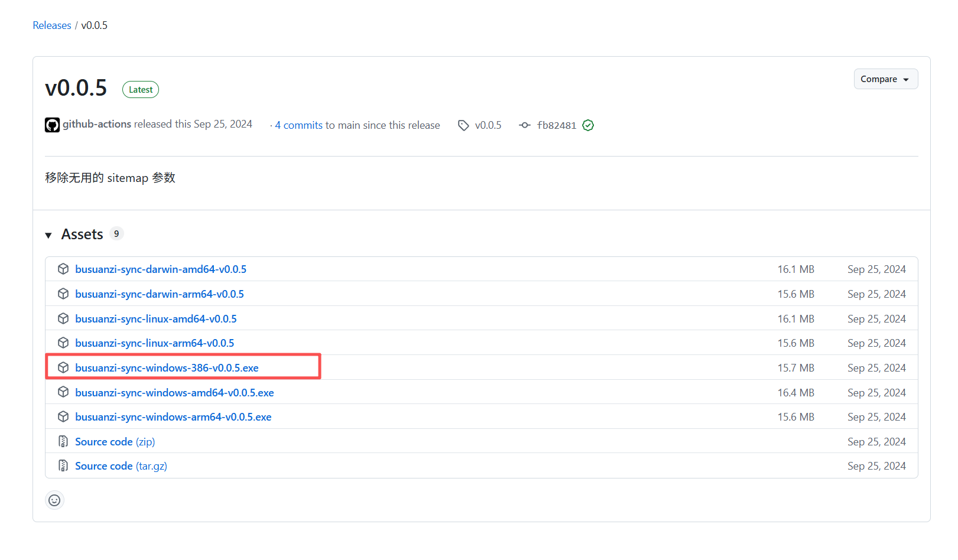Click the Latest release badge
Screen dimensions: 958x560
pos(141,90)
